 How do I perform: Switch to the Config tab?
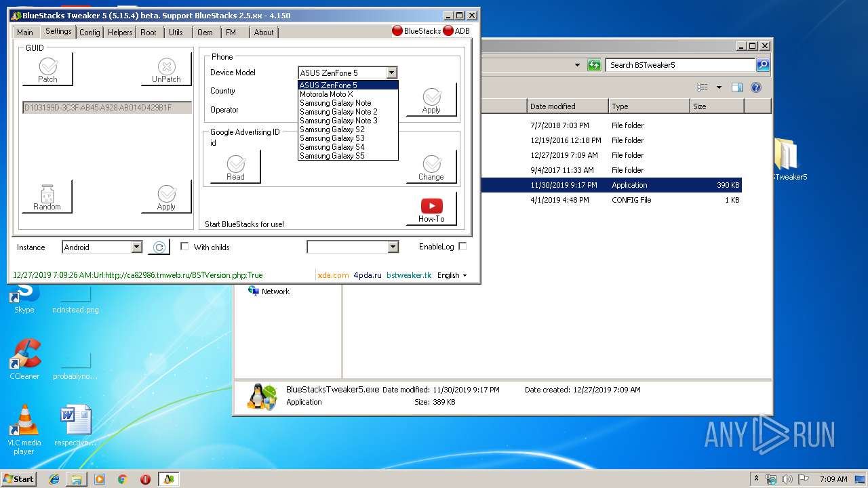click(90, 33)
